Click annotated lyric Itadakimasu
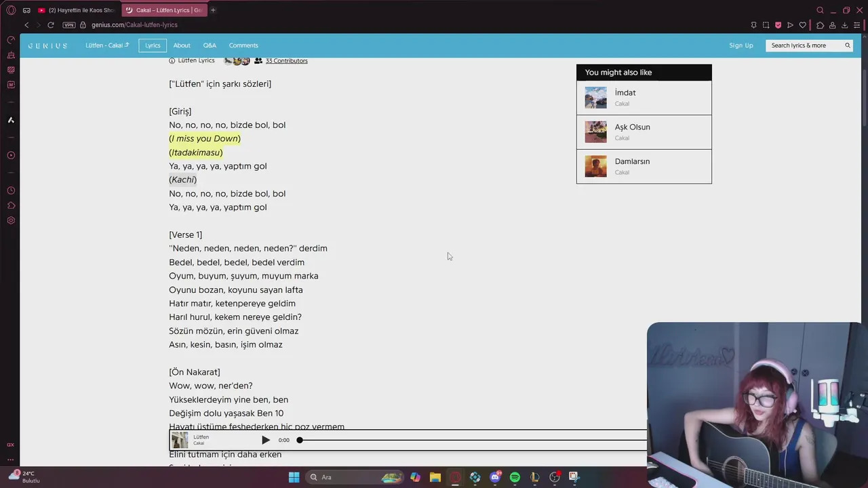 (x=196, y=152)
